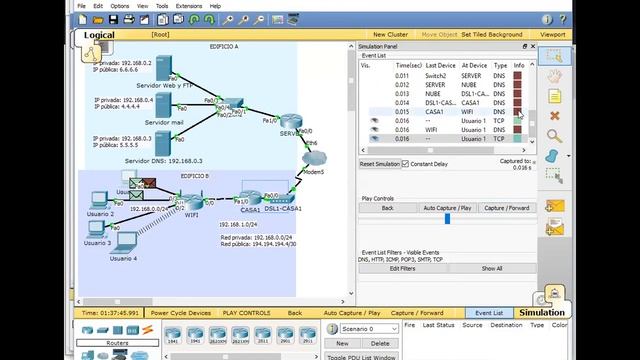The width and height of the screenshot is (640, 360).
Task: Open a file with the folder icon
Action: pos(98,20)
